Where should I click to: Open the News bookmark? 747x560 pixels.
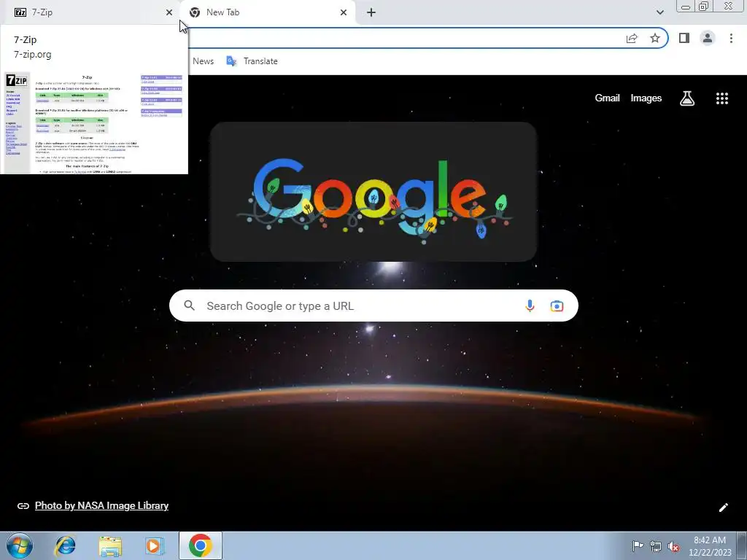(x=203, y=61)
